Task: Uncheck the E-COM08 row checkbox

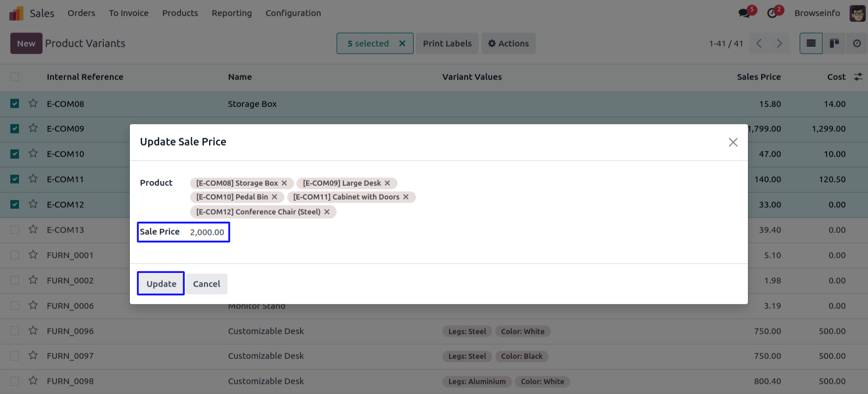Action: (15, 104)
